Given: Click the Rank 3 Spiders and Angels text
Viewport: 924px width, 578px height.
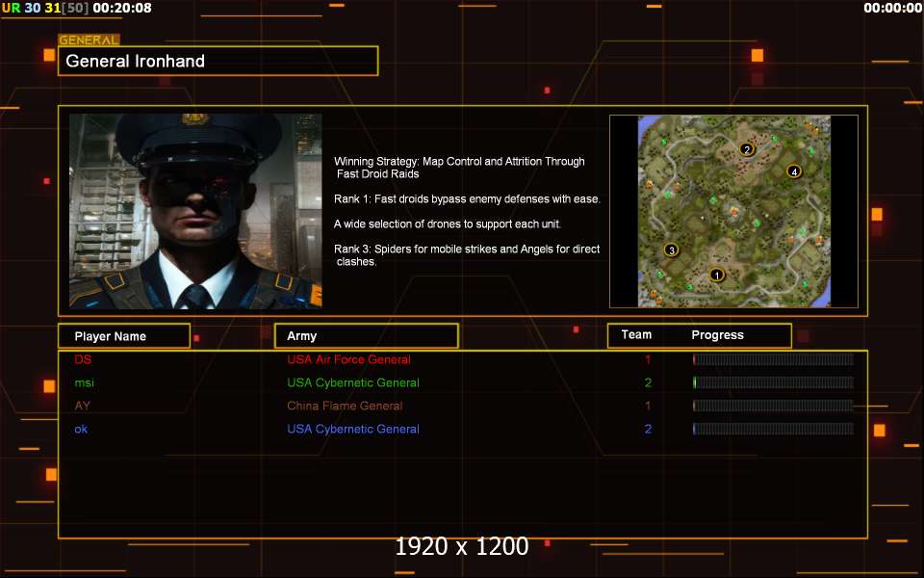Looking at the screenshot, I should pos(467,254).
